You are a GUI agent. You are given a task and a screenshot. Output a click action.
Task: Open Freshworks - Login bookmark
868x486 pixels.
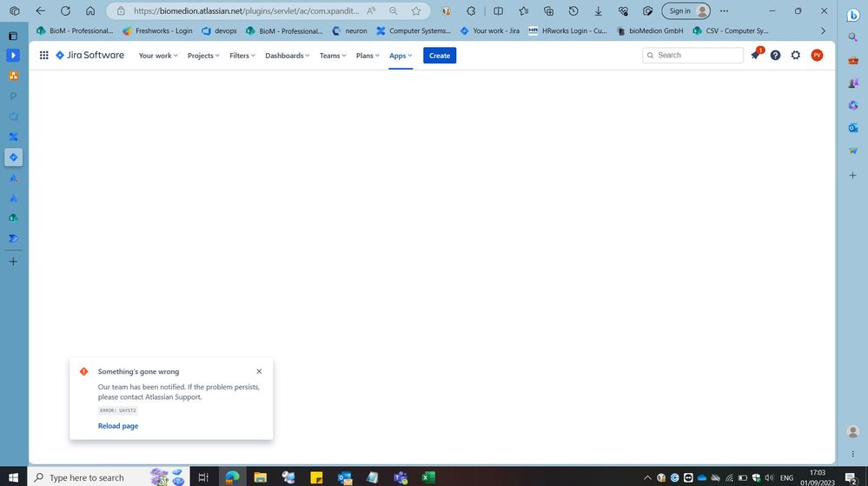158,31
